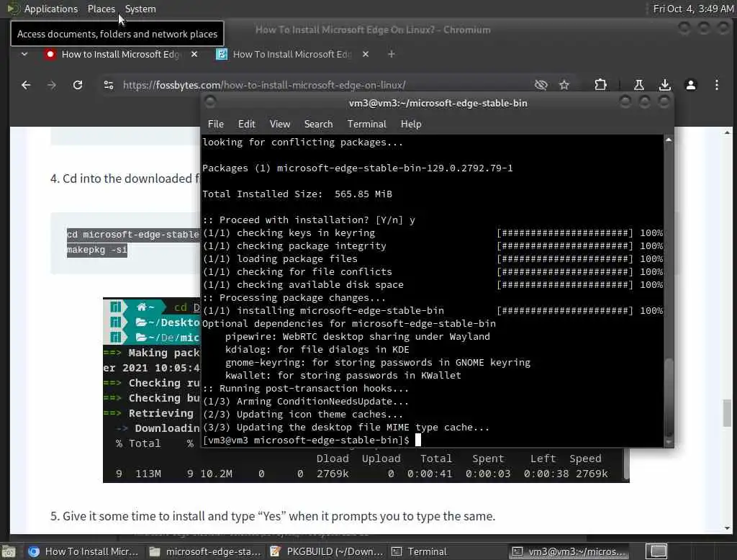Click the tracking-protection eye icon

click(541, 85)
